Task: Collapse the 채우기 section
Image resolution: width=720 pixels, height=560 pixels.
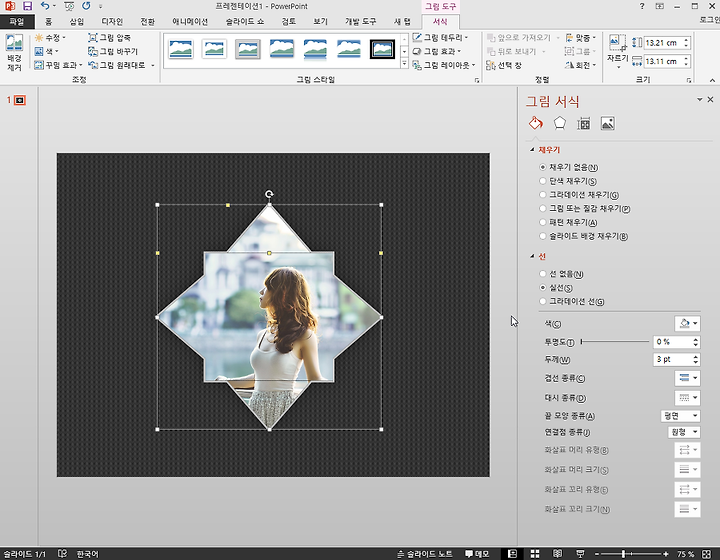Action: click(532, 149)
